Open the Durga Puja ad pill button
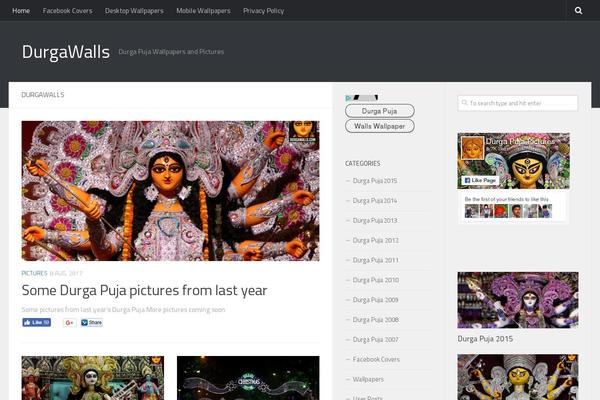This screenshot has width=600, height=400. click(380, 111)
